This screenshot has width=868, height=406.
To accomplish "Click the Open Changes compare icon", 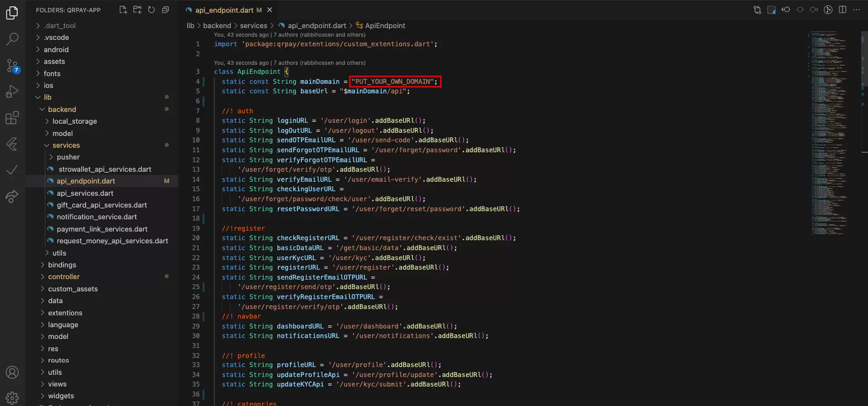I will coord(757,10).
